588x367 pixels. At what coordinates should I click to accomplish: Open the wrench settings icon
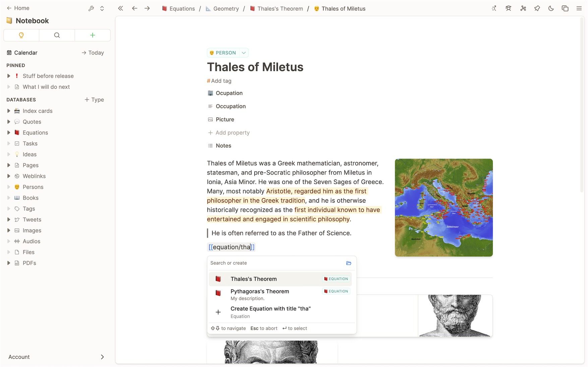pos(91,8)
